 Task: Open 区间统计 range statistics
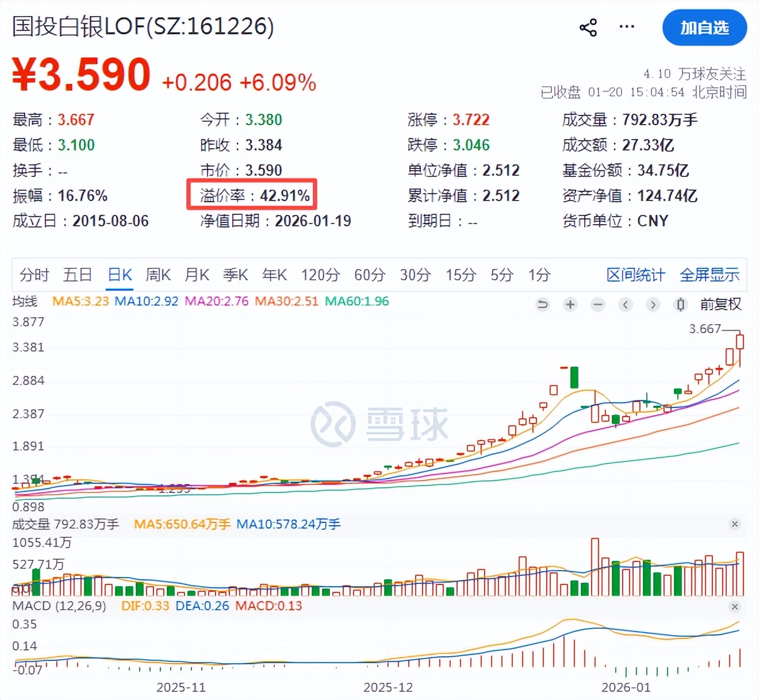[635, 275]
